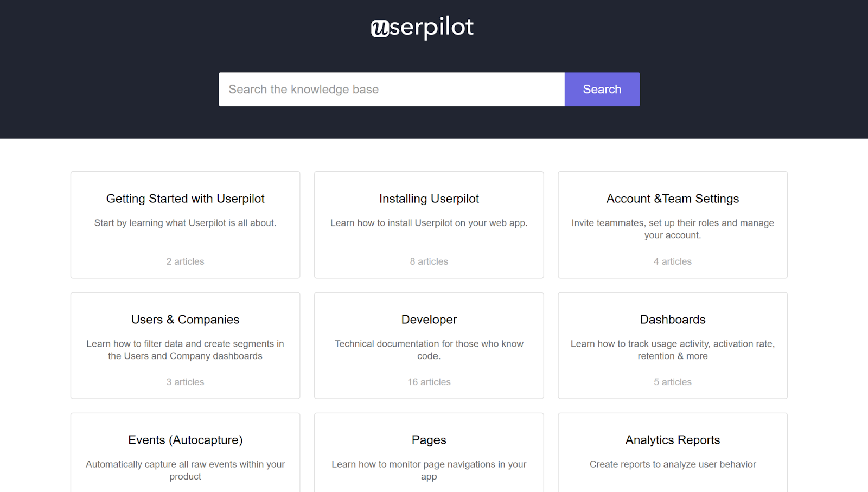
Task: Click the '8 articles' count text
Action: (429, 261)
